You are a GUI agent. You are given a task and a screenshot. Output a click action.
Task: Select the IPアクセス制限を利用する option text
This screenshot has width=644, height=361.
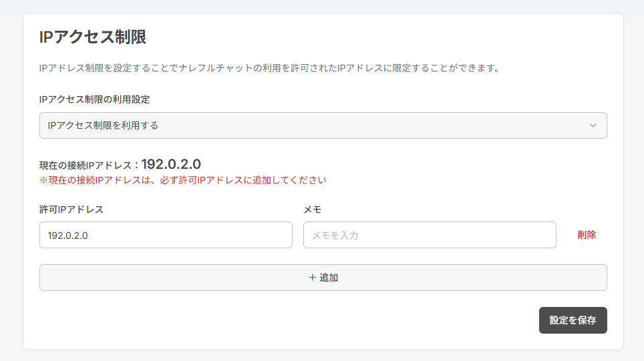pyautogui.click(x=103, y=125)
